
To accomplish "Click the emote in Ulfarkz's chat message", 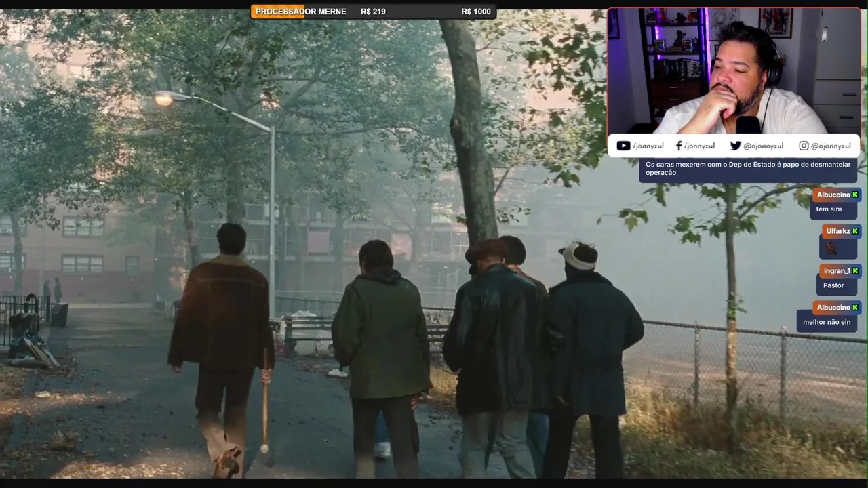I will pyautogui.click(x=831, y=247).
